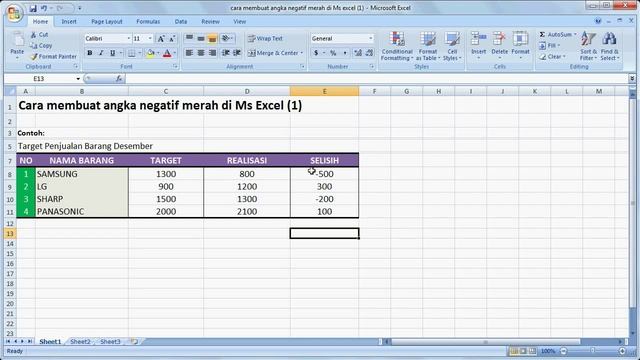
Task: Decrease font size with Shrink Font
Action: click(x=172, y=39)
